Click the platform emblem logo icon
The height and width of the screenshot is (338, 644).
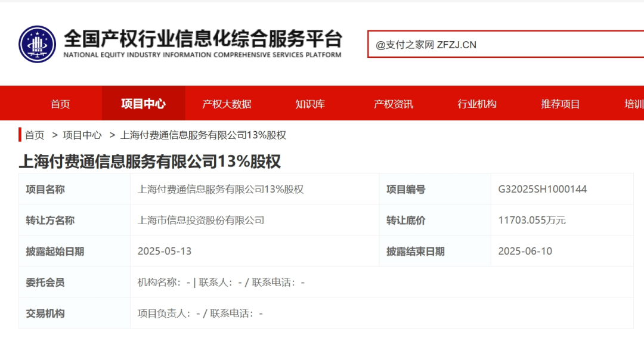[38, 44]
